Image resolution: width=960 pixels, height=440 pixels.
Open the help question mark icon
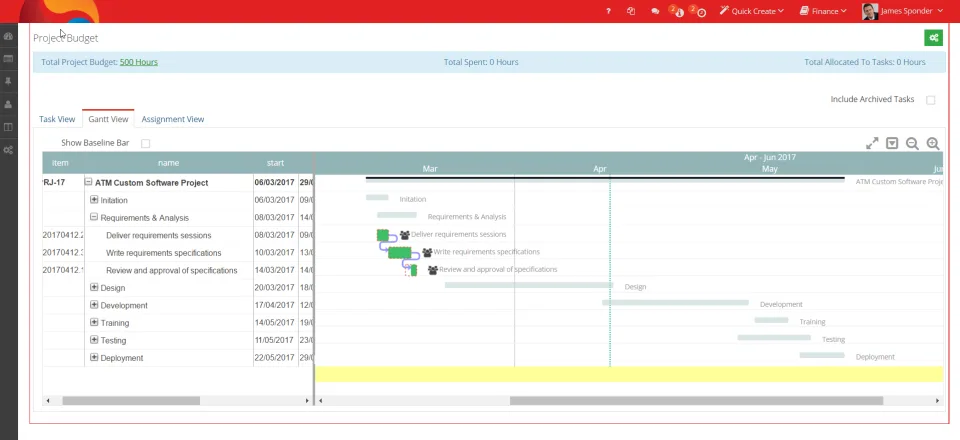pos(608,11)
